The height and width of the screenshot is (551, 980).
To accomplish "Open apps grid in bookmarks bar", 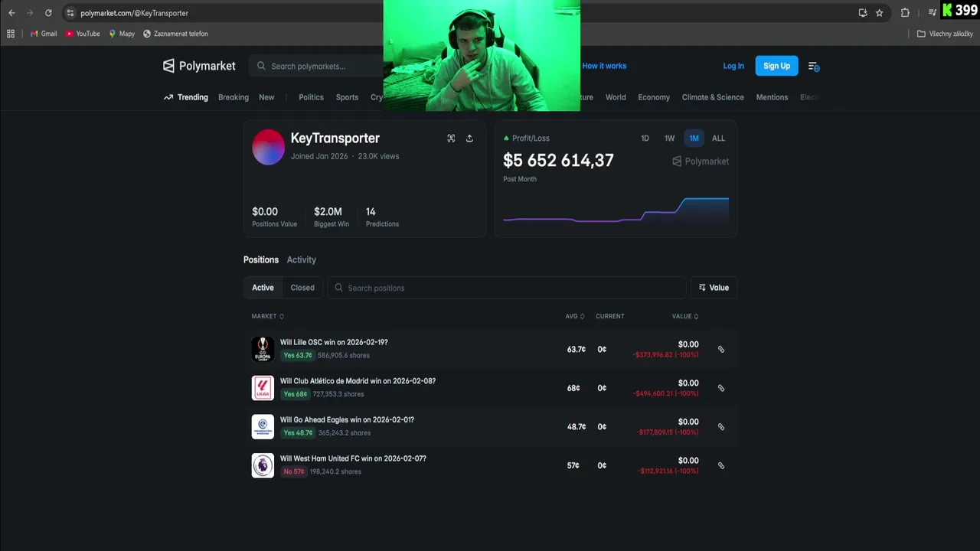I will [11, 34].
